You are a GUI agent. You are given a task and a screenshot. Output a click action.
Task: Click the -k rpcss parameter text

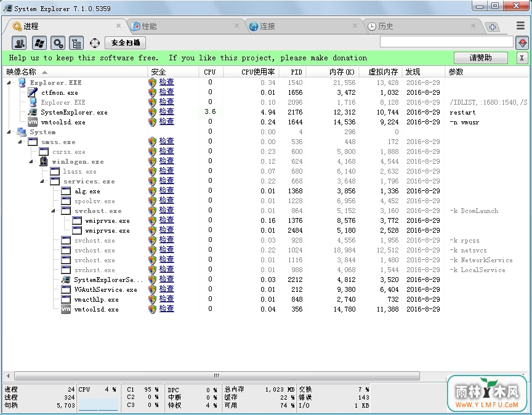click(x=464, y=240)
